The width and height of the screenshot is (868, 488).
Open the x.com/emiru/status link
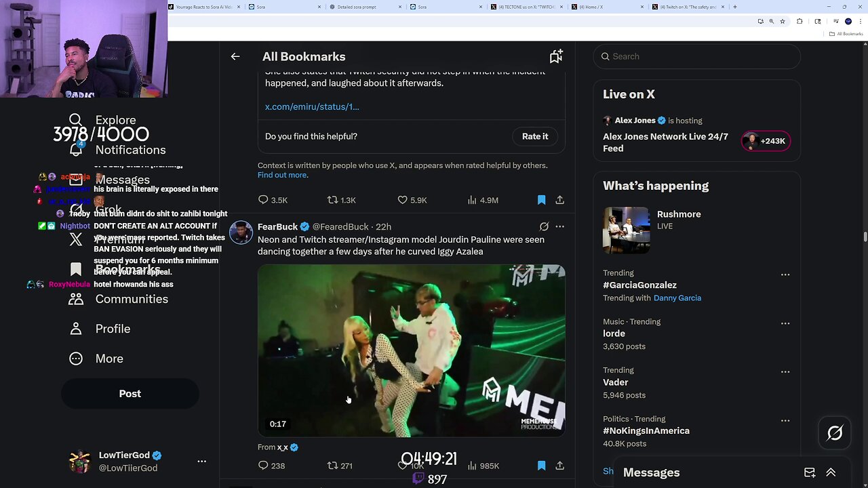pos(312,106)
